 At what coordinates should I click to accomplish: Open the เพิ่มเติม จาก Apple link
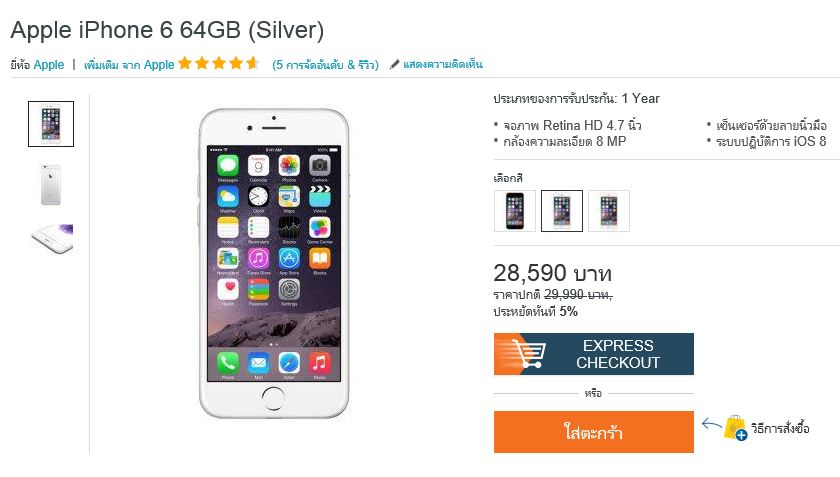click(x=129, y=65)
